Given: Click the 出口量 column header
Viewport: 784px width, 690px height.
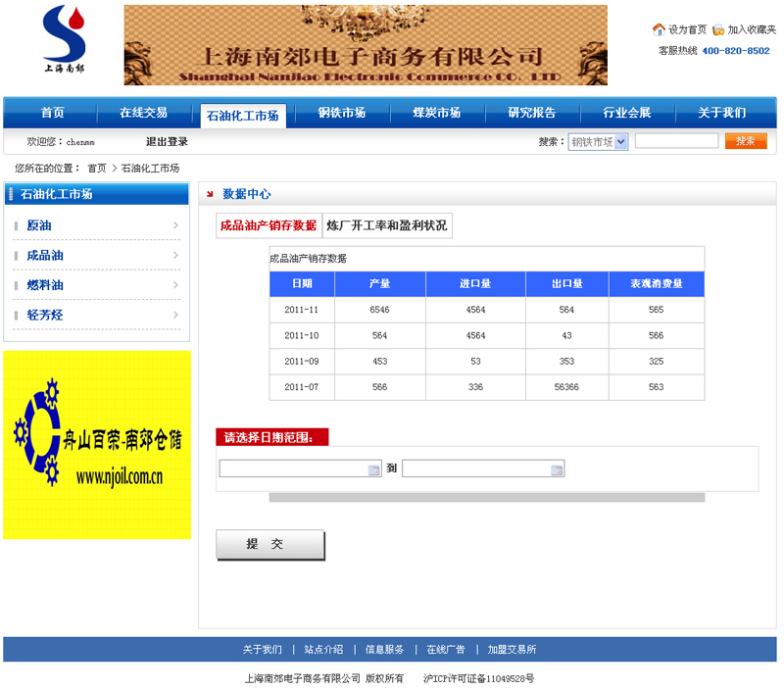Looking at the screenshot, I should 567,283.
